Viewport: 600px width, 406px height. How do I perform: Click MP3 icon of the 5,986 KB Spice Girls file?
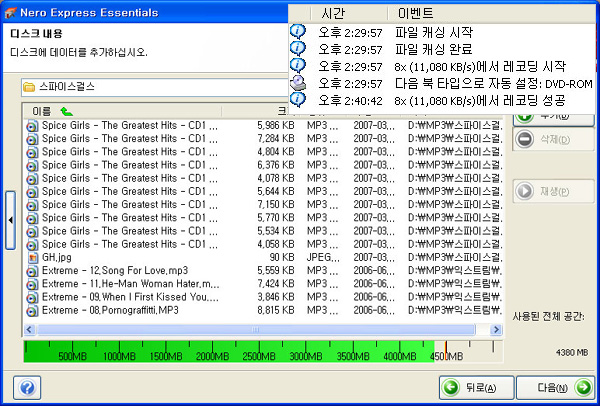click(x=33, y=126)
